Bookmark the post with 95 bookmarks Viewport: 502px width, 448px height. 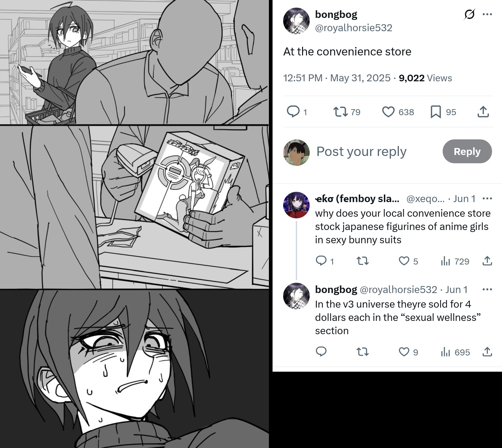click(436, 112)
